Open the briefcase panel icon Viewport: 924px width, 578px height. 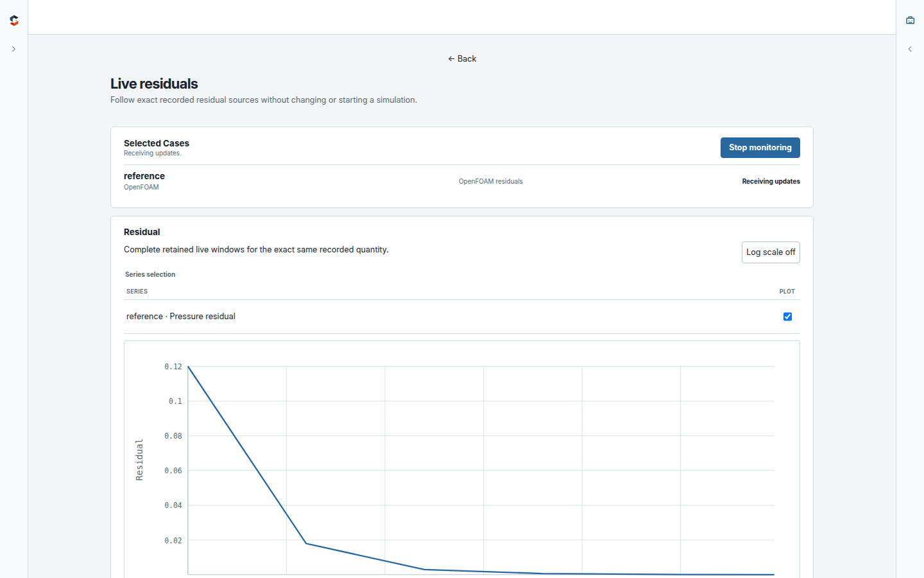coord(910,21)
